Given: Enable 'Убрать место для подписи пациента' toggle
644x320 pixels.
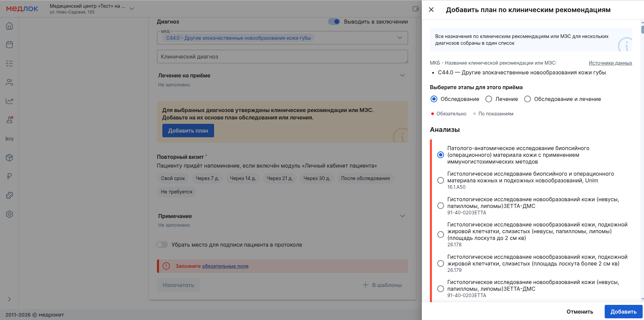Looking at the screenshot, I should [162, 245].
